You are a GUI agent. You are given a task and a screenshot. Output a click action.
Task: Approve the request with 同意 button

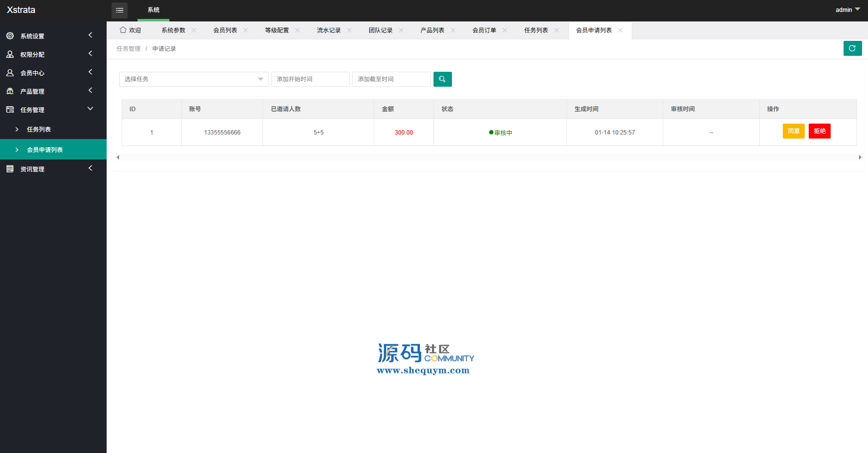tap(793, 131)
